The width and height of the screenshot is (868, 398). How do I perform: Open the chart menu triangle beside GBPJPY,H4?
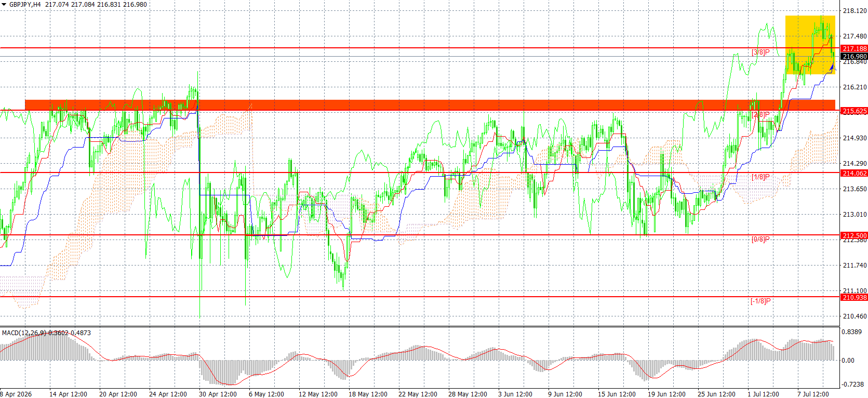point(4,5)
